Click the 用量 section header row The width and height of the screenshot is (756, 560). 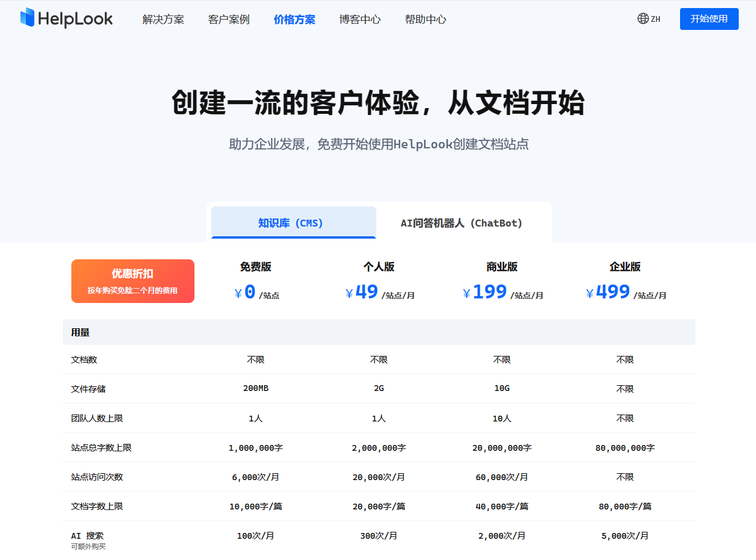click(x=79, y=332)
